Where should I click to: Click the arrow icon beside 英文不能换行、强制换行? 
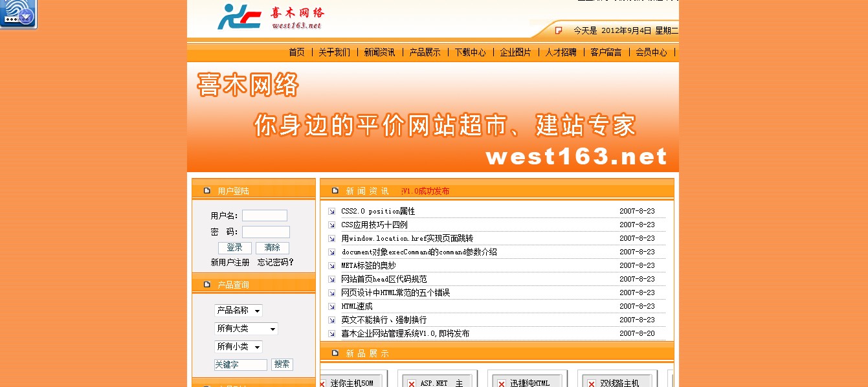331,320
